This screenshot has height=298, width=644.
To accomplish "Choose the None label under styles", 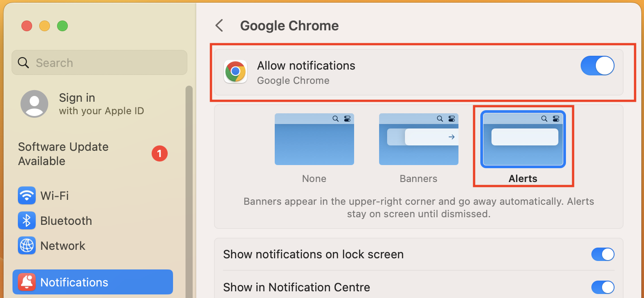I will click(x=314, y=178).
